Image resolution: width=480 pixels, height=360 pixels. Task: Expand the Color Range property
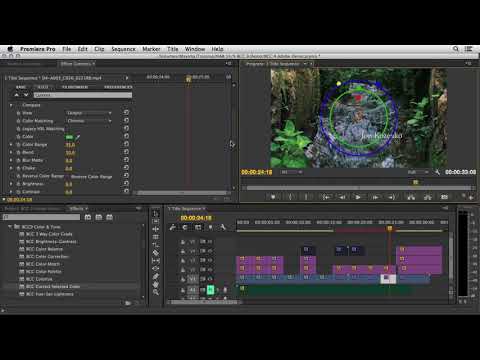click(11, 145)
